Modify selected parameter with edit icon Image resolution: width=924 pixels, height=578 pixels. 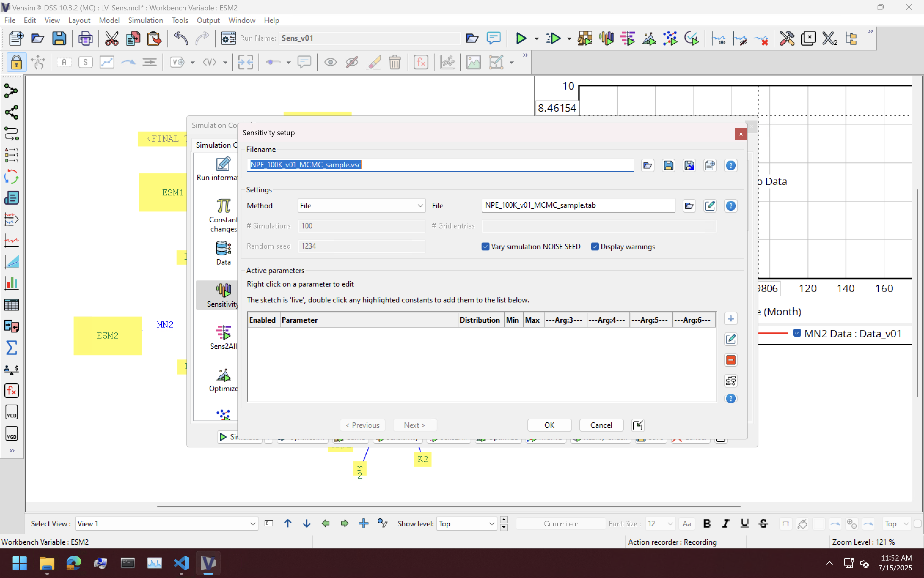(730, 339)
